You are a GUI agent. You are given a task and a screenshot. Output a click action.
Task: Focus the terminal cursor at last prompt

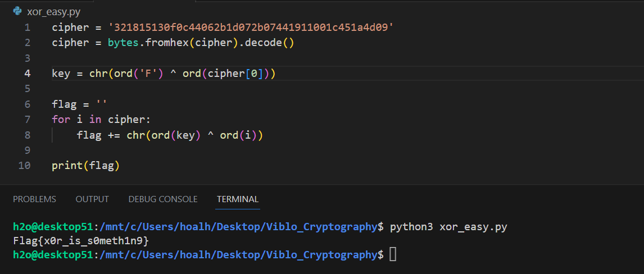[x=393, y=254]
